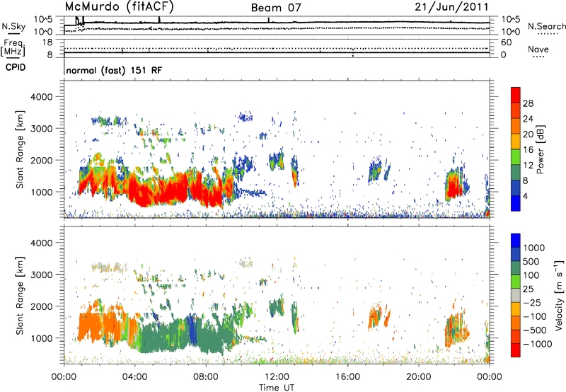Select the 'N.Search' legend label

coord(547,26)
